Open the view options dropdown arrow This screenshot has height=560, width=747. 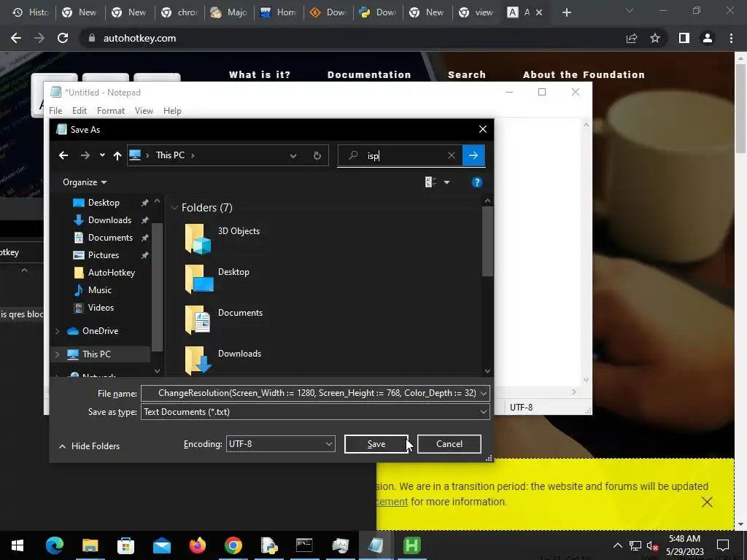coord(447,182)
